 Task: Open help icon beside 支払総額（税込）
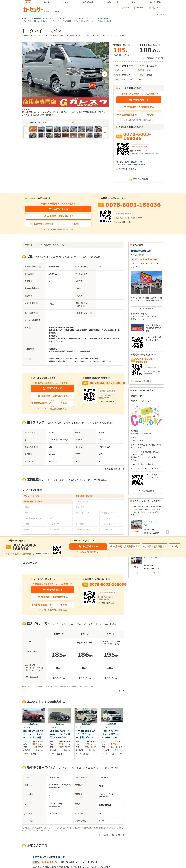click(x=130, y=45)
